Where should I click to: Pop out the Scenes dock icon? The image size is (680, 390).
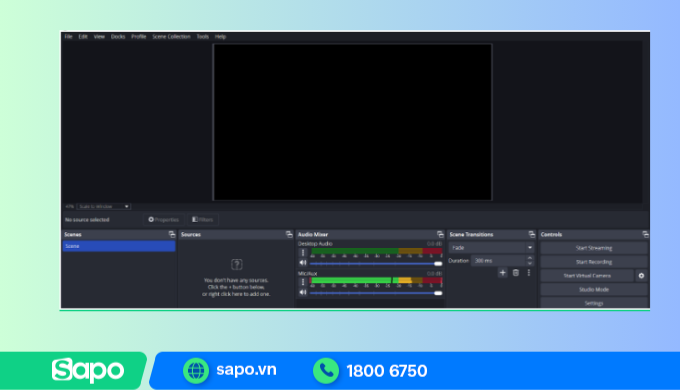[x=172, y=234]
